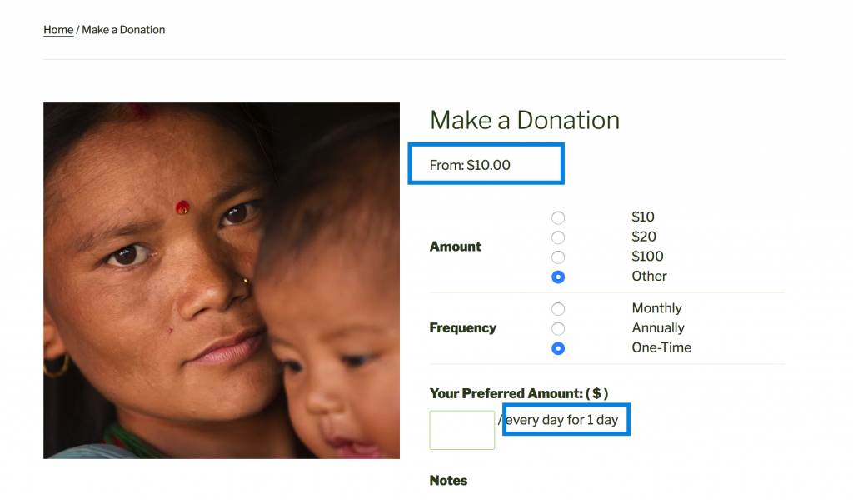Screen dimensions: 853x504
Task: Click the Notes section label
Action: coord(448,480)
